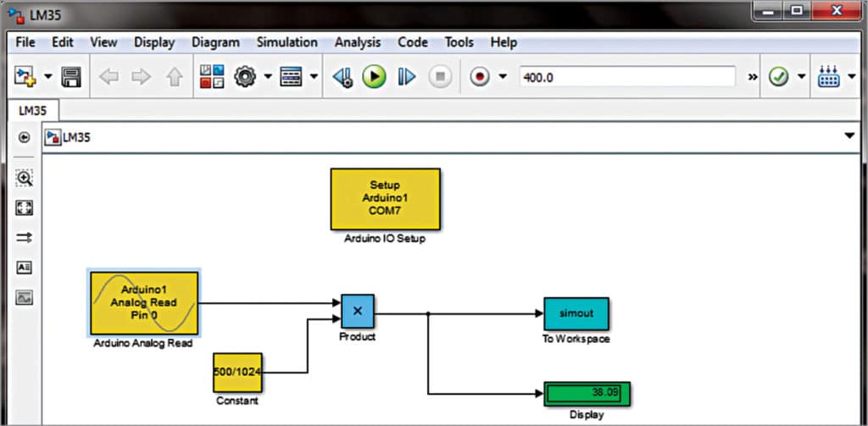Toggle the Record signal logging button
This screenshot has width=868, height=426.
[x=480, y=77]
